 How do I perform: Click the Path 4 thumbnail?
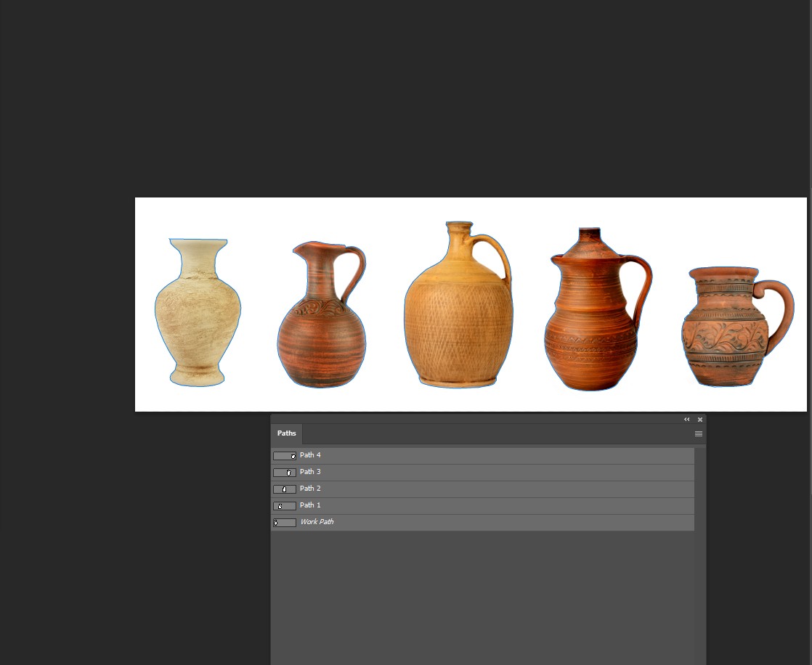coord(285,456)
